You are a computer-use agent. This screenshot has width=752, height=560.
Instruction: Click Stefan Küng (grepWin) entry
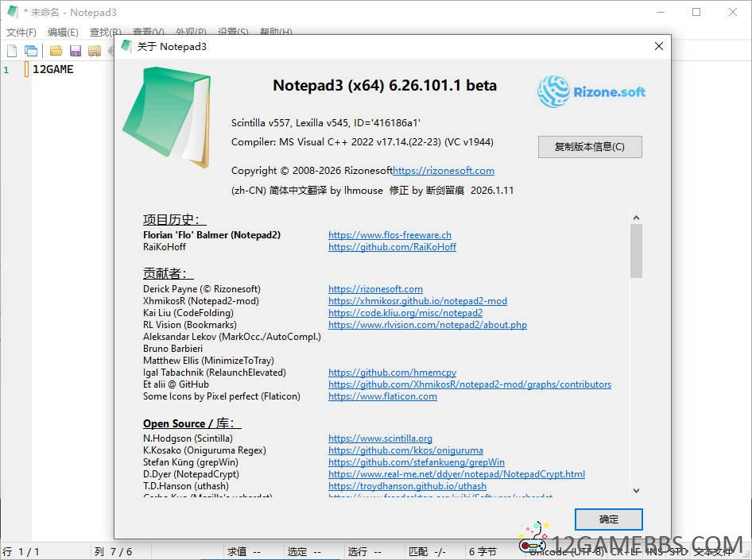(191, 462)
